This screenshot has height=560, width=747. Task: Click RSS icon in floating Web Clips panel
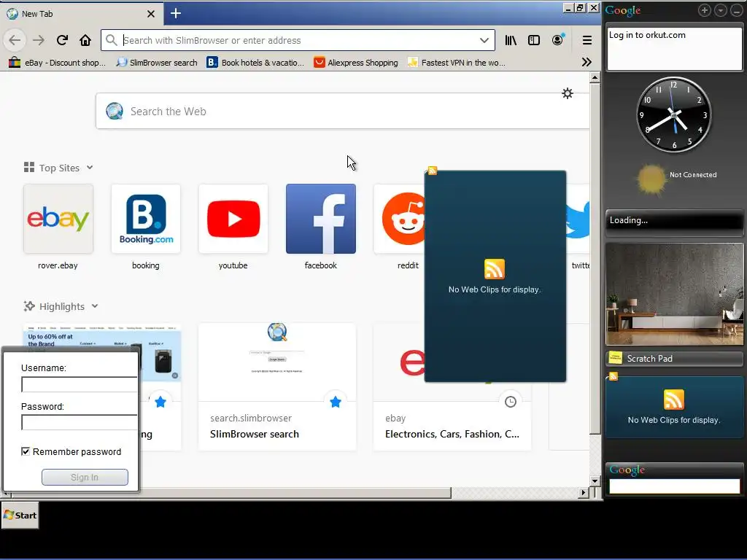pyautogui.click(x=494, y=269)
